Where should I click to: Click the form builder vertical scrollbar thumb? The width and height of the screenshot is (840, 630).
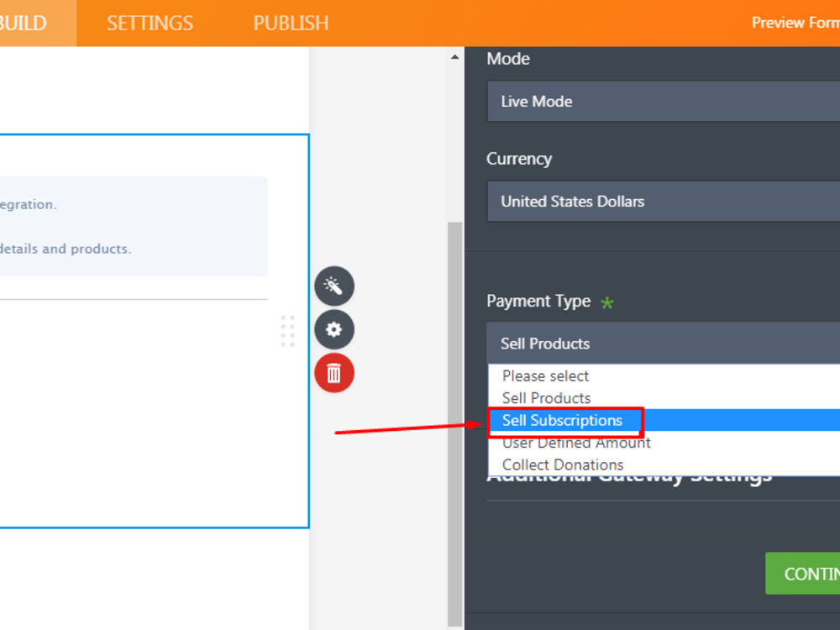click(454, 423)
